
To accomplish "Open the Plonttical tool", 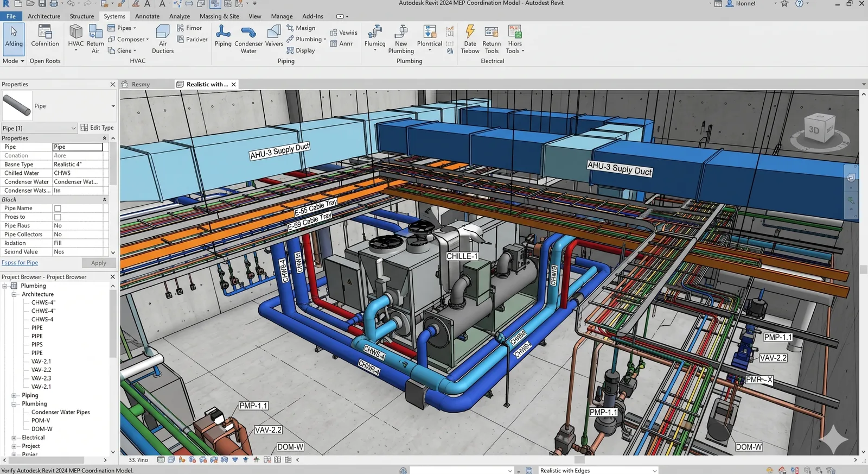I will tap(430, 38).
